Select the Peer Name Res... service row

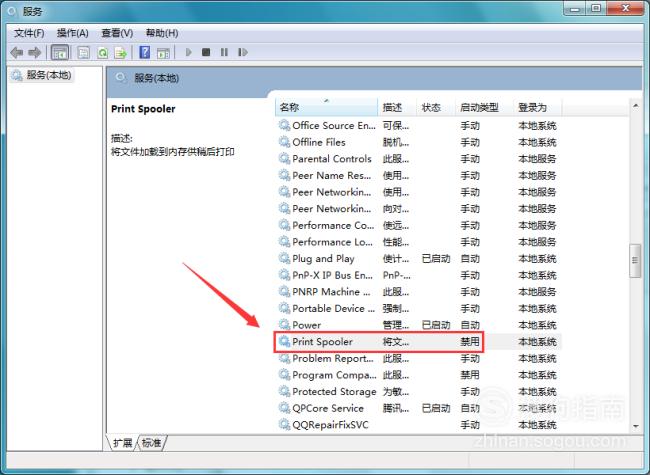[418, 175]
